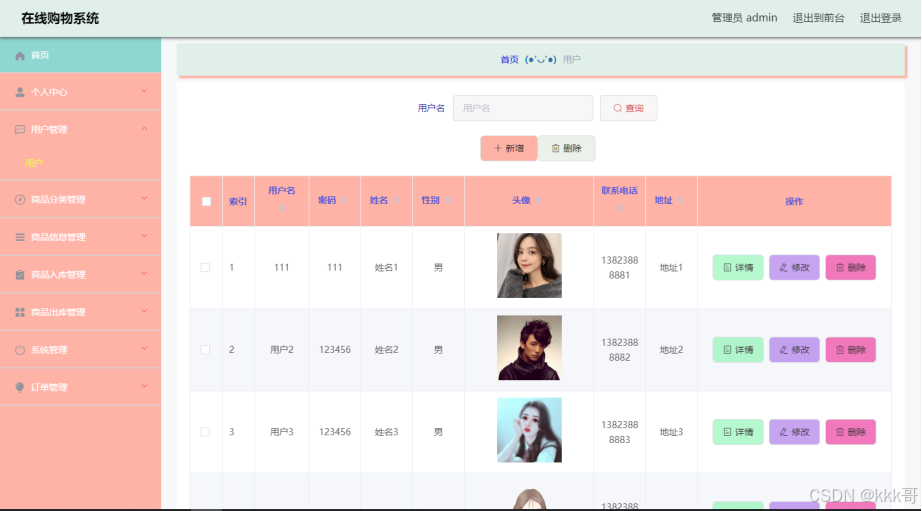Click the 姓名3 cell
Screen dimensions: 922x511
pyautogui.click(x=386, y=432)
